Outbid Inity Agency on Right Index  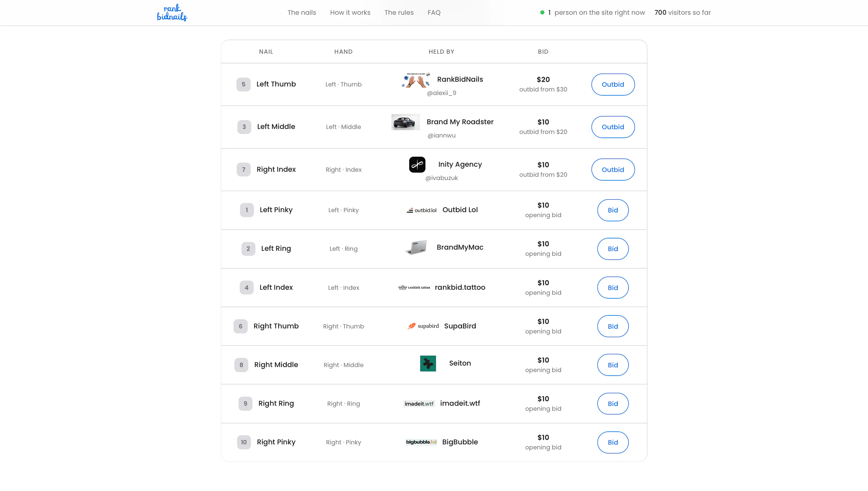[613, 170]
